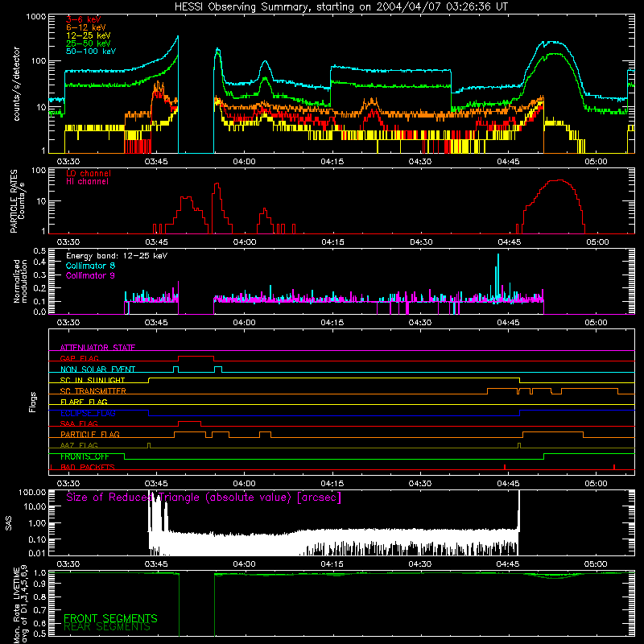Click the FLARE FLAG label
The width and height of the screenshot is (644, 644).
point(84,402)
